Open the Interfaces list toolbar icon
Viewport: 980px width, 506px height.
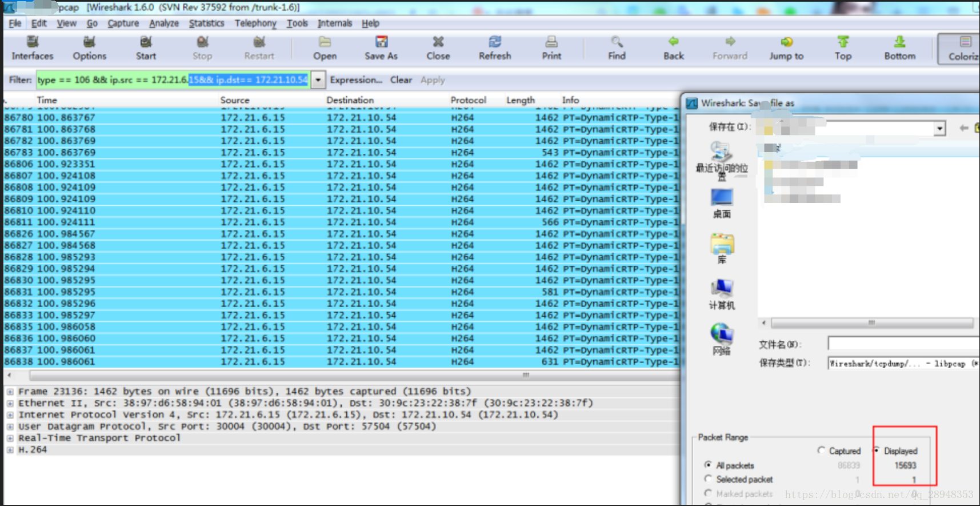[x=33, y=48]
